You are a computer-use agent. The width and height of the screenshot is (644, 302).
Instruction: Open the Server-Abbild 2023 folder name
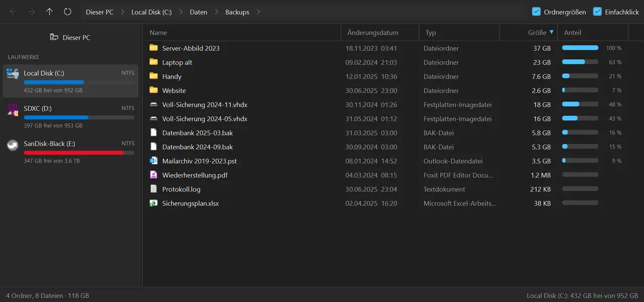pyautogui.click(x=191, y=48)
